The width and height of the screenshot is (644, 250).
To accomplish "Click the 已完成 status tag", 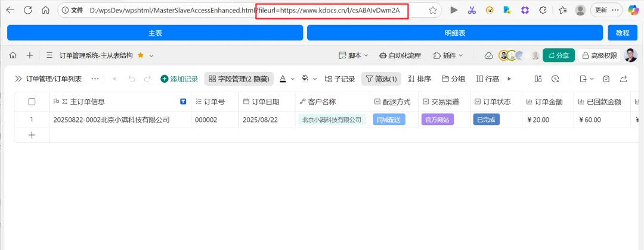I will click(x=487, y=120).
